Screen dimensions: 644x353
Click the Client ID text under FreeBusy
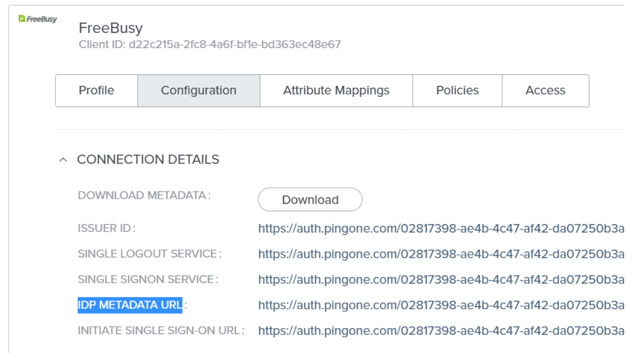(210, 45)
